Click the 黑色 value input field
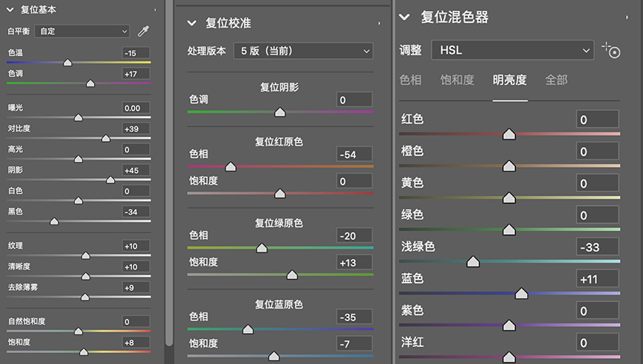Image resolution: width=643 pixels, height=364 pixels. point(136,212)
